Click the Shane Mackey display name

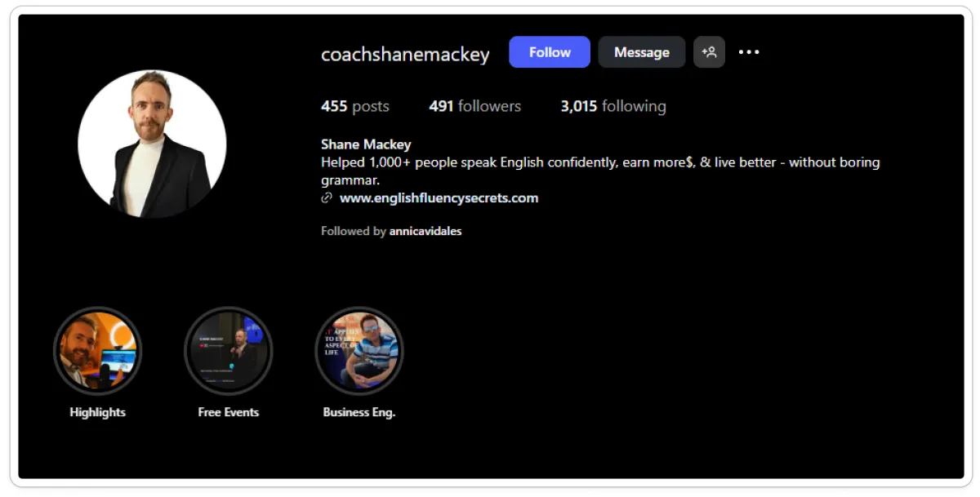click(x=366, y=144)
